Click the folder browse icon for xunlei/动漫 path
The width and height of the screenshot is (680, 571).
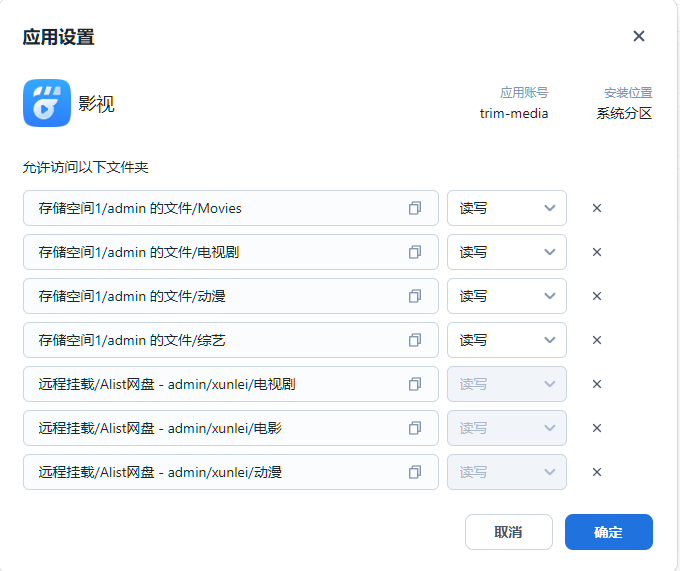pyautogui.click(x=415, y=472)
